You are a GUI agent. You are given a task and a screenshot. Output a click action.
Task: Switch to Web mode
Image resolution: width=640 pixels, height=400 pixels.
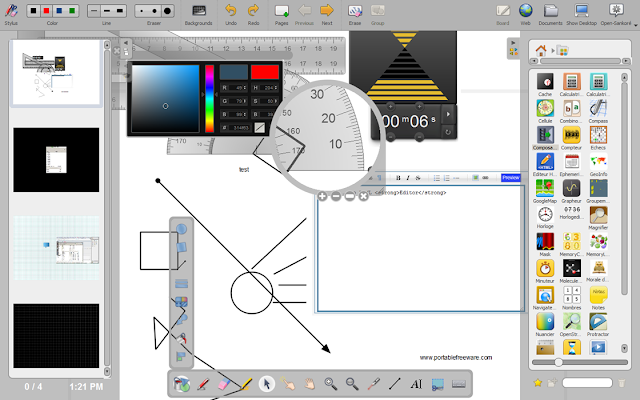pyautogui.click(x=526, y=15)
